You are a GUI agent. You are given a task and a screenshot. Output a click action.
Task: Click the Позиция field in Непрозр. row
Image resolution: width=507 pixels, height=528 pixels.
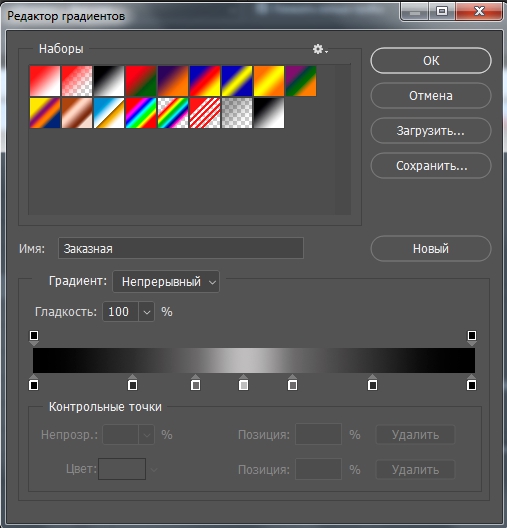pyautogui.click(x=318, y=434)
